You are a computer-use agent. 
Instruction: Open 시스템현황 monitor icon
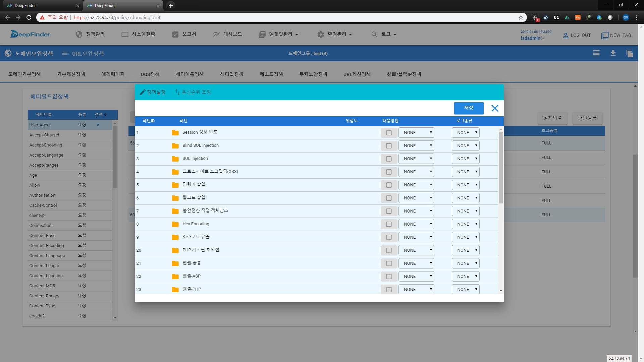(x=125, y=35)
